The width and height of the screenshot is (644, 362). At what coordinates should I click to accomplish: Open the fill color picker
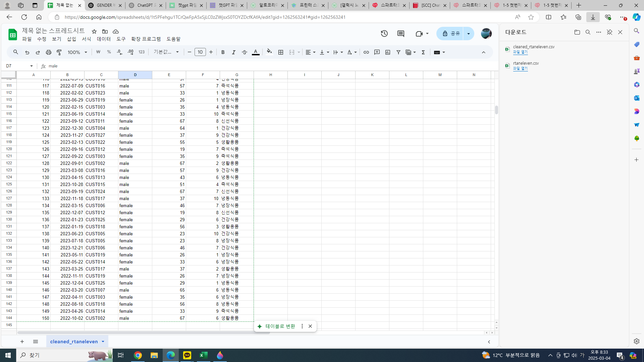[269, 52]
